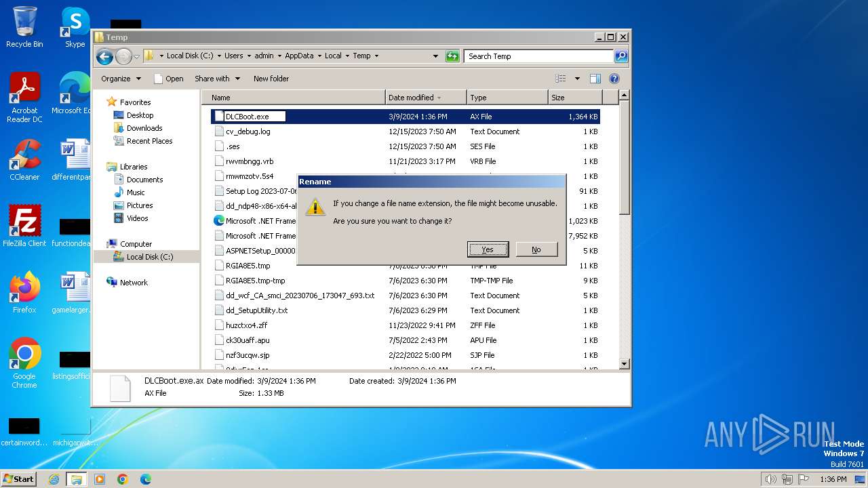
Task: Sort by Name column header
Action: click(x=294, y=98)
